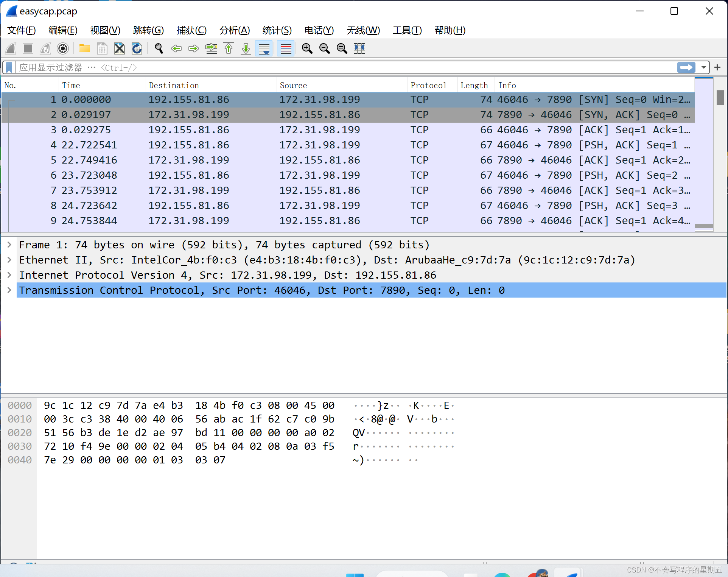
Task: Expand the Transmission Control Protocol details
Action: coord(9,290)
